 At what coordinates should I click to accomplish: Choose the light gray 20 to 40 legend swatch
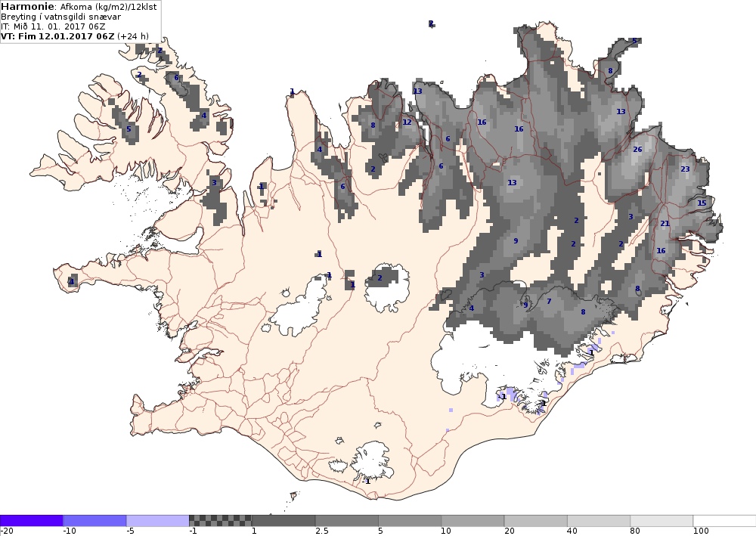coord(536,521)
